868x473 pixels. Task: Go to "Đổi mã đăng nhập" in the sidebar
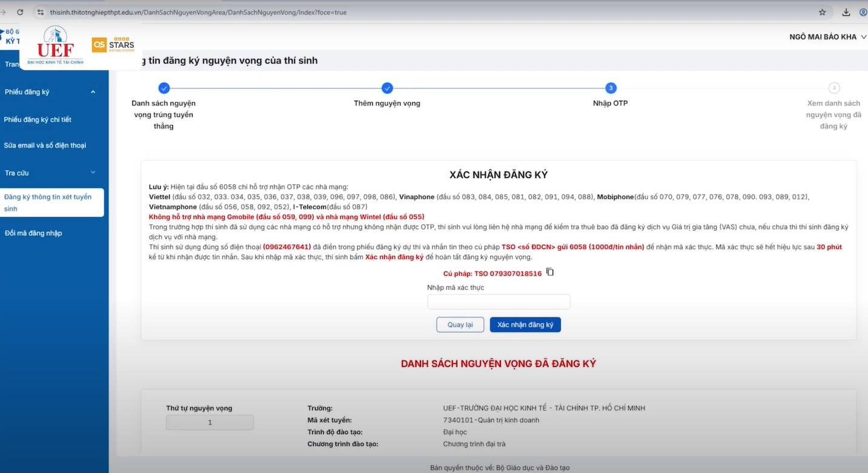click(x=33, y=233)
